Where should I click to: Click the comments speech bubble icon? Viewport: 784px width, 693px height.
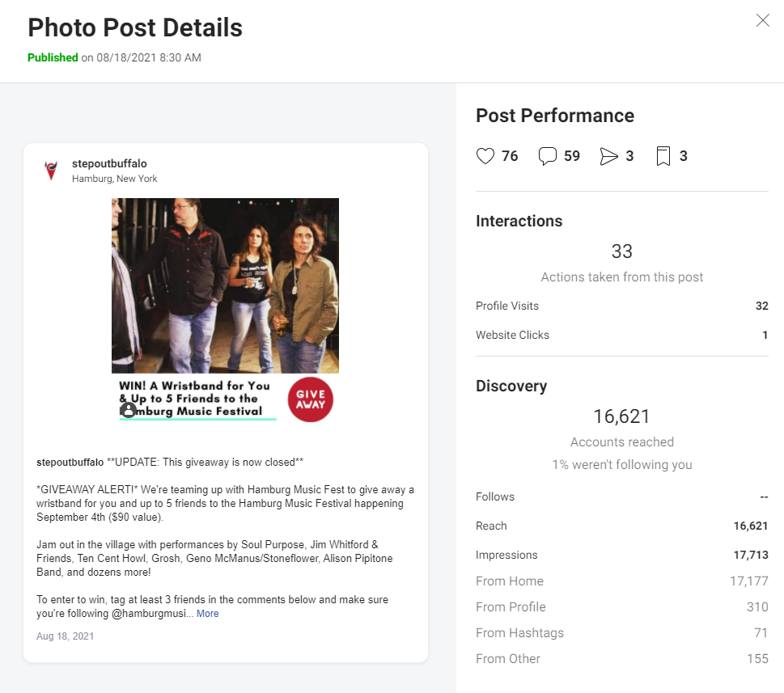[548, 156]
